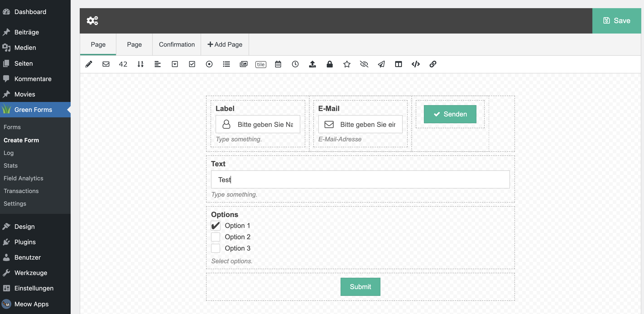The width and height of the screenshot is (644, 314).
Task: Insert dropdown select element from toolbar
Action: [175, 64]
